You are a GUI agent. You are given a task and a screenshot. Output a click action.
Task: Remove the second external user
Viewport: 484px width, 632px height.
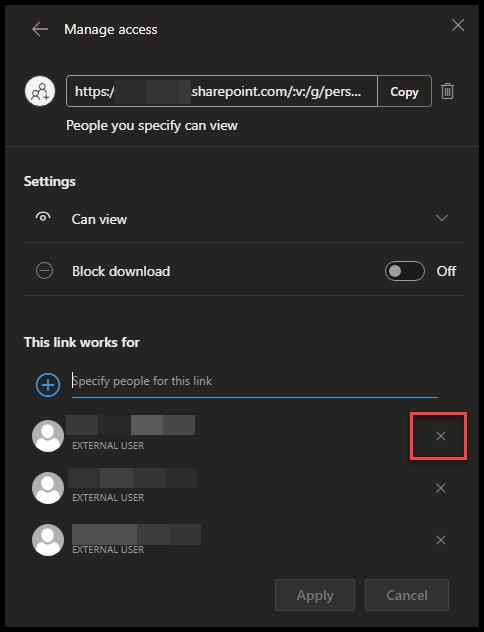pyautogui.click(x=440, y=488)
